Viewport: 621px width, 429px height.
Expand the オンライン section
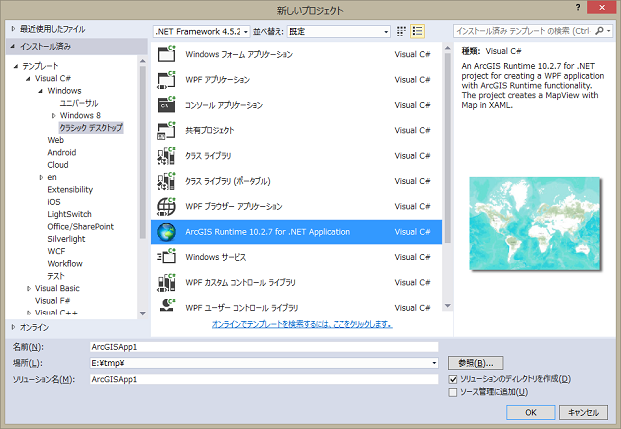point(13,327)
